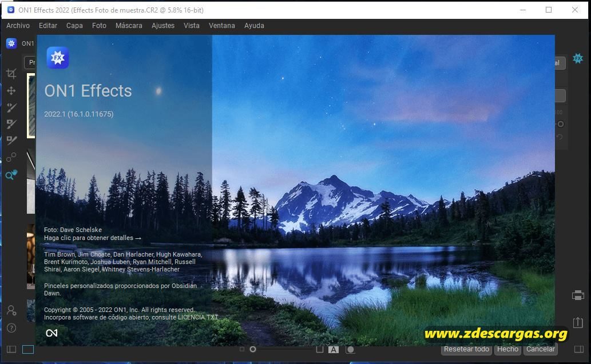Close the ON1 Effects window
Viewport: 591px width, 364px height.
click(x=575, y=10)
